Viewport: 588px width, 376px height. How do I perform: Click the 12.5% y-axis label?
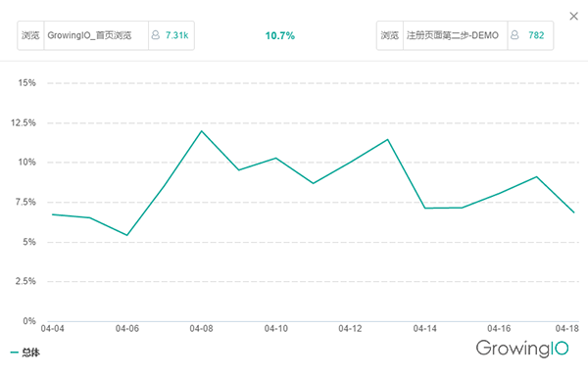pos(24,122)
